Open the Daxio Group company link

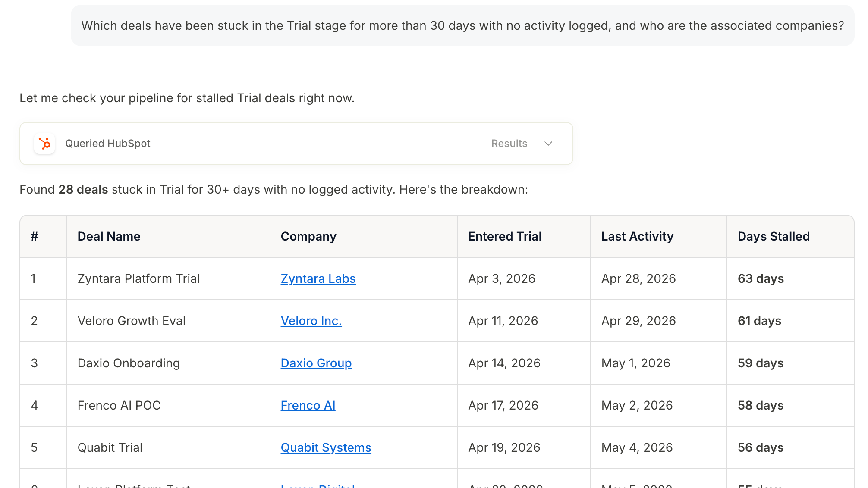click(316, 363)
